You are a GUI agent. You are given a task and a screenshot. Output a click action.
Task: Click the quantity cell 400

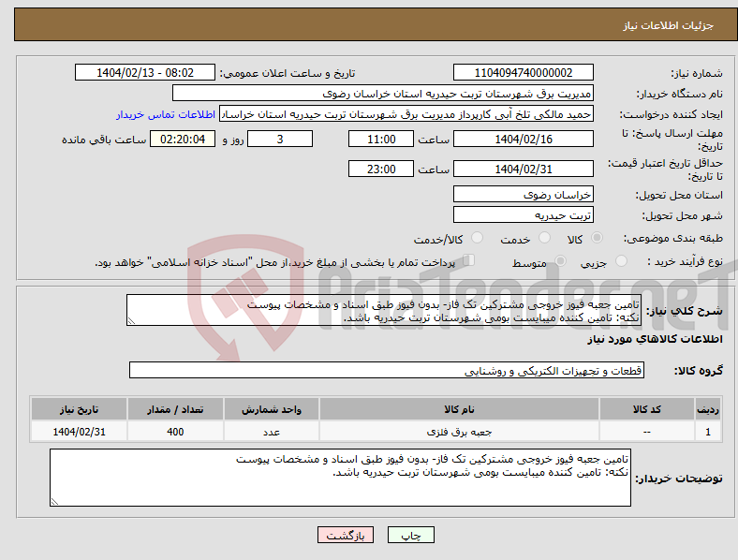(x=175, y=432)
